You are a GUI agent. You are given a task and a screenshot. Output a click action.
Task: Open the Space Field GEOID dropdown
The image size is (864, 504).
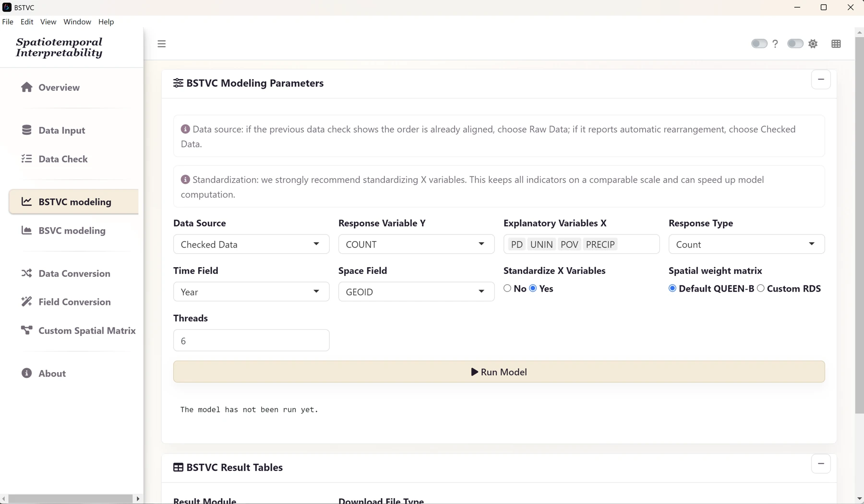click(416, 292)
